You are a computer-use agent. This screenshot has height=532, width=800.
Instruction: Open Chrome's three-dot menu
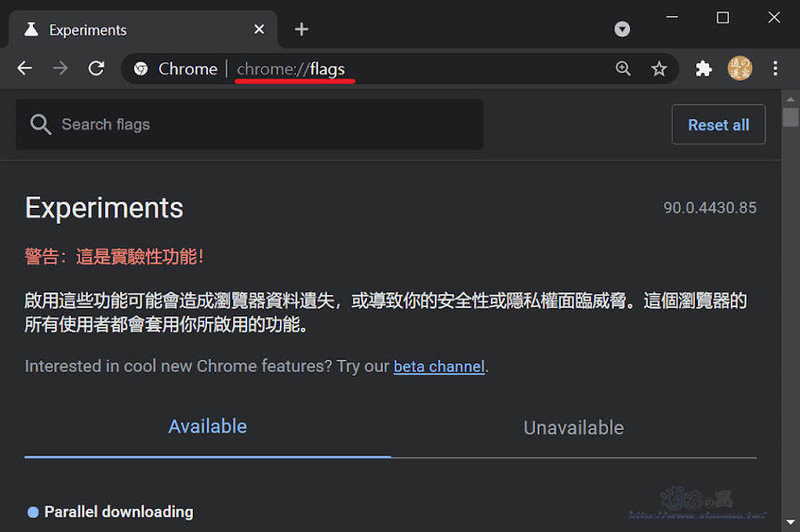click(x=775, y=68)
